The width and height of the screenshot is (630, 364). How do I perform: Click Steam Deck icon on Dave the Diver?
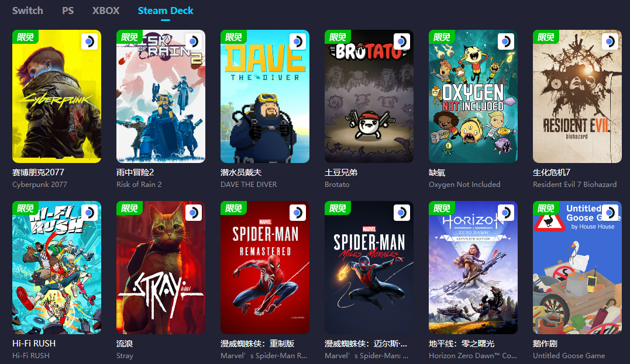298,41
